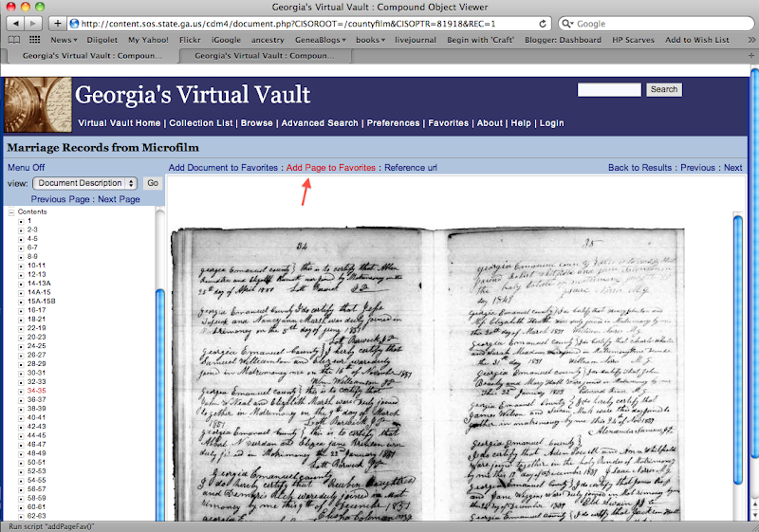This screenshot has width=759, height=532.
Task: Click the bookmarks bar overflow chevron
Action: (751, 40)
